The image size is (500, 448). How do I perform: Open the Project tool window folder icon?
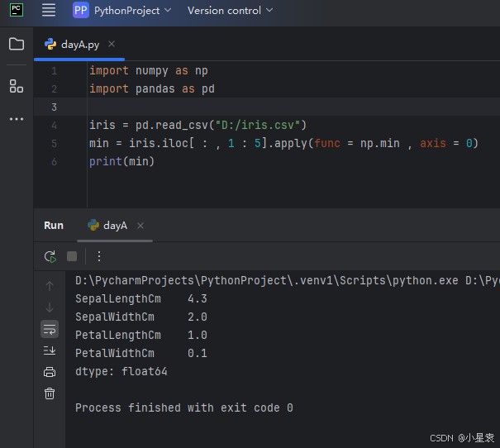(17, 44)
